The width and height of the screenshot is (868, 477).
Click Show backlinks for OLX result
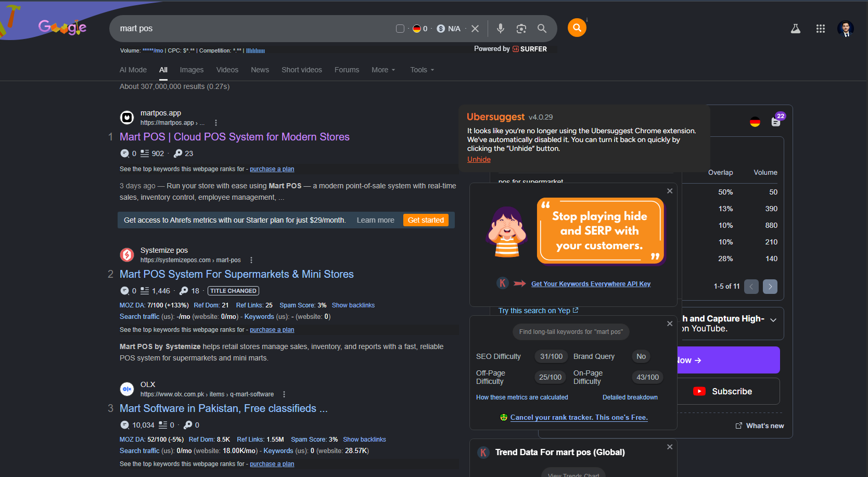(364, 440)
